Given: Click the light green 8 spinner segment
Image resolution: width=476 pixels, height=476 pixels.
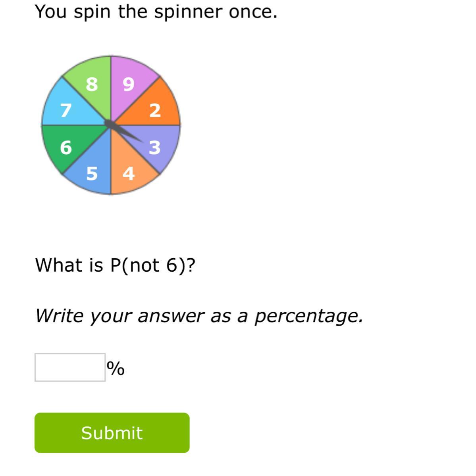Looking at the screenshot, I should click(92, 81).
